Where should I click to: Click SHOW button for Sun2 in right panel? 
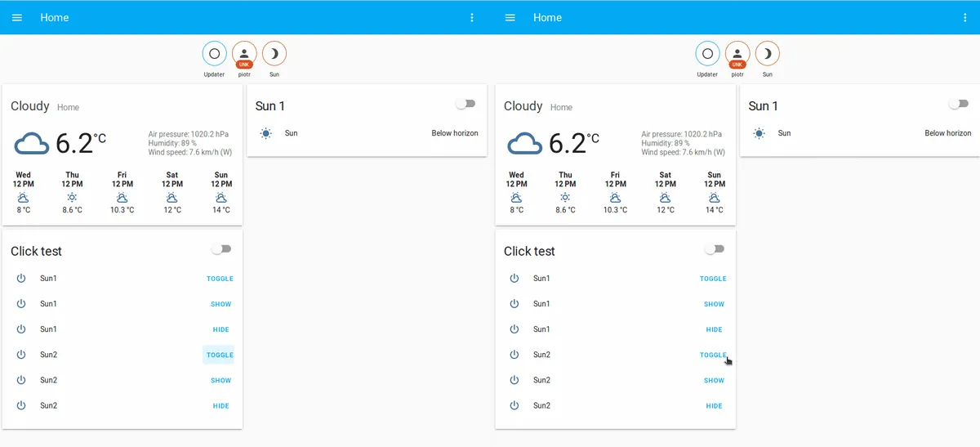tap(715, 380)
